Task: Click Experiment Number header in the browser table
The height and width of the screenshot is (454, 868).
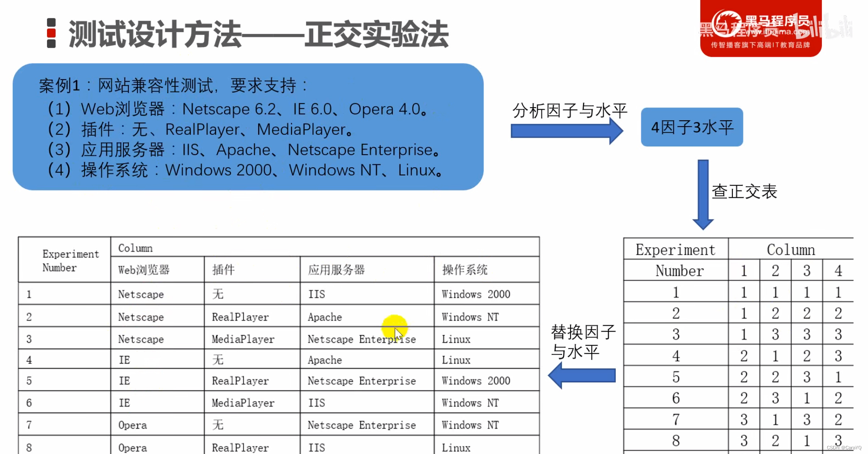Action: click(64, 260)
